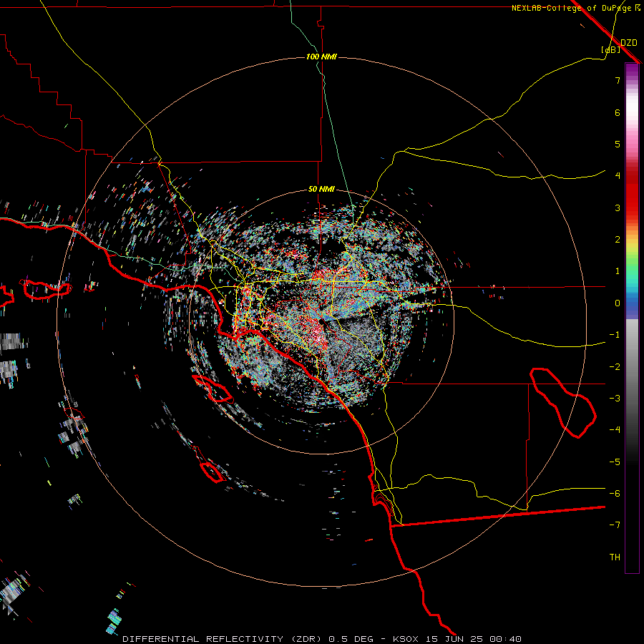
Task: Click the -7 tick label on color scale
Action: coord(615,525)
